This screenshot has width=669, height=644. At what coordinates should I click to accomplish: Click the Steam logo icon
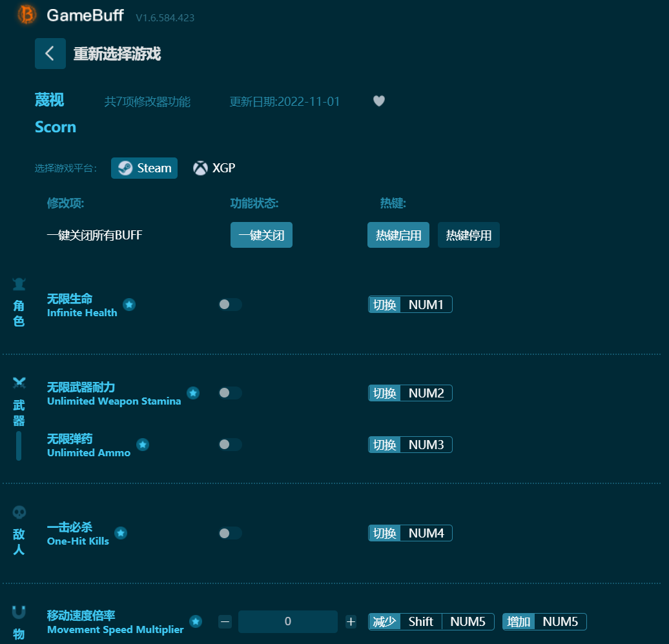point(125,168)
